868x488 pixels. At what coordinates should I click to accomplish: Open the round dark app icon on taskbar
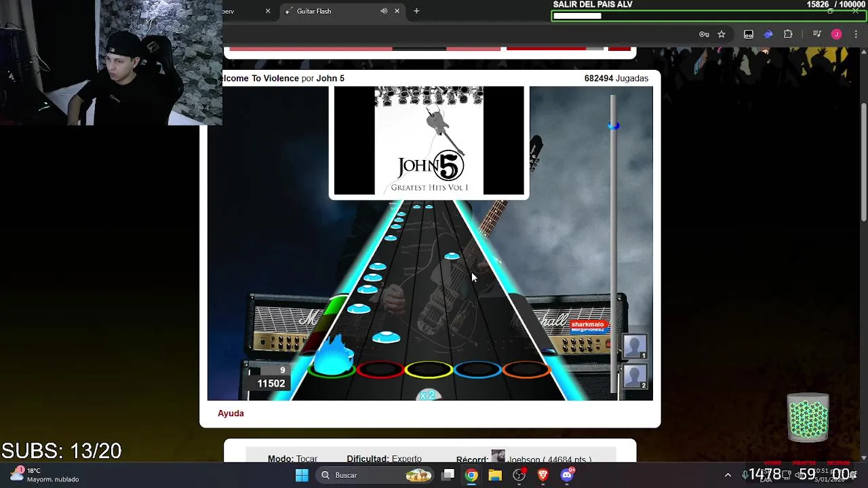pos(519,475)
